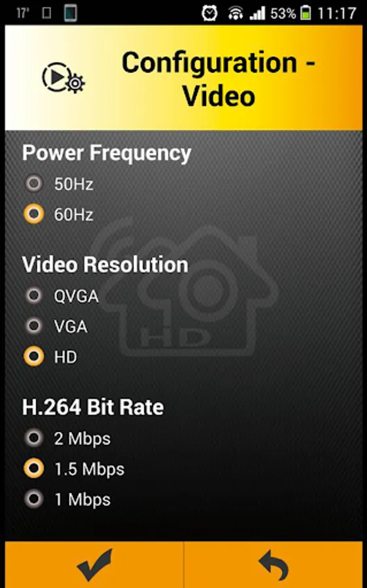Tap the Power Frequency heading
This screenshot has width=367, height=588.
pos(107,153)
